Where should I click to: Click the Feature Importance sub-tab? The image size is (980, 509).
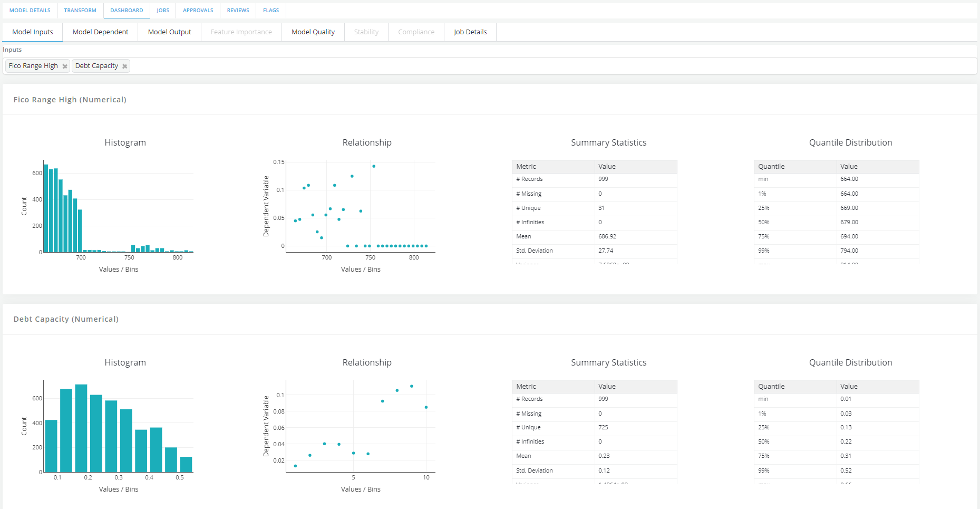click(241, 32)
